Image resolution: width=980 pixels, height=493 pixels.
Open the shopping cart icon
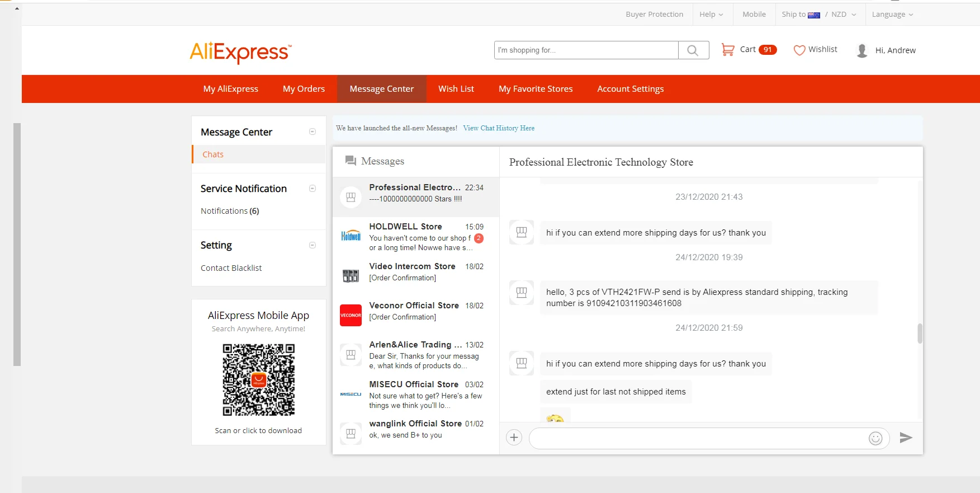728,50
